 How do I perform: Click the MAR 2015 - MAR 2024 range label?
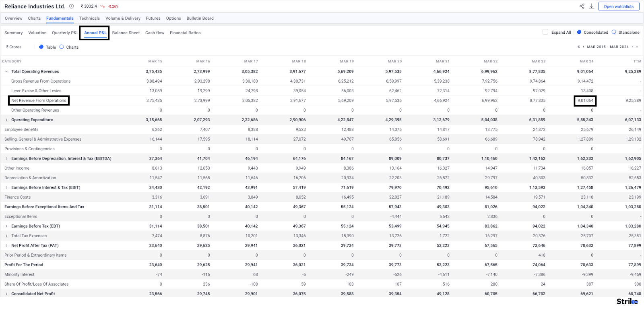(608, 47)
